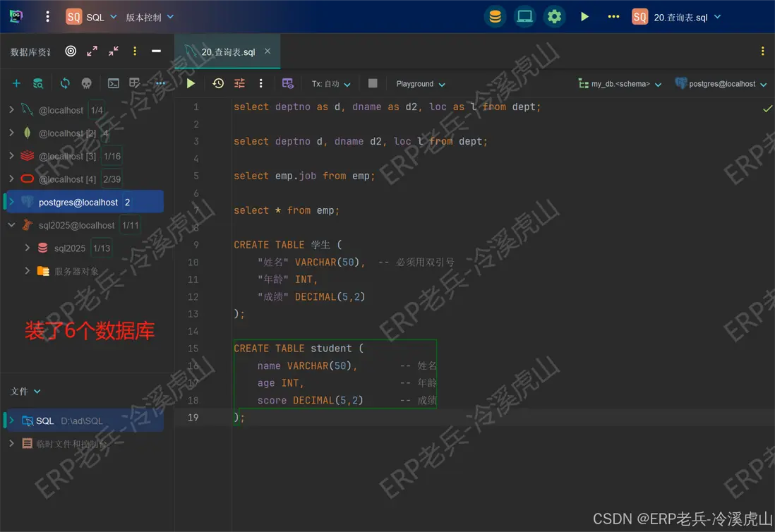
Task: Execute SQL with green run button
Action: [191, 83]
